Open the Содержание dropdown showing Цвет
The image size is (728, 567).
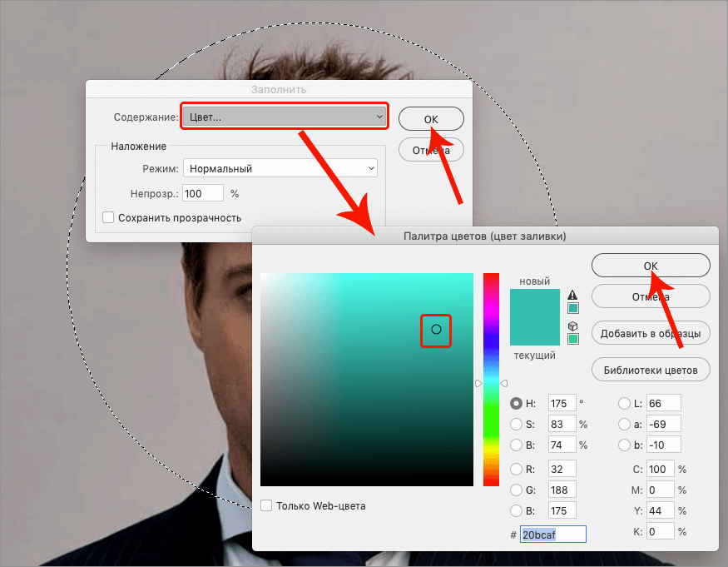point(284,117)
